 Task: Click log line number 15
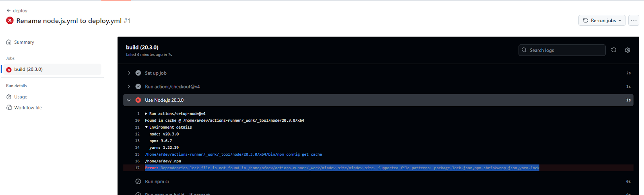click(137, 154)
